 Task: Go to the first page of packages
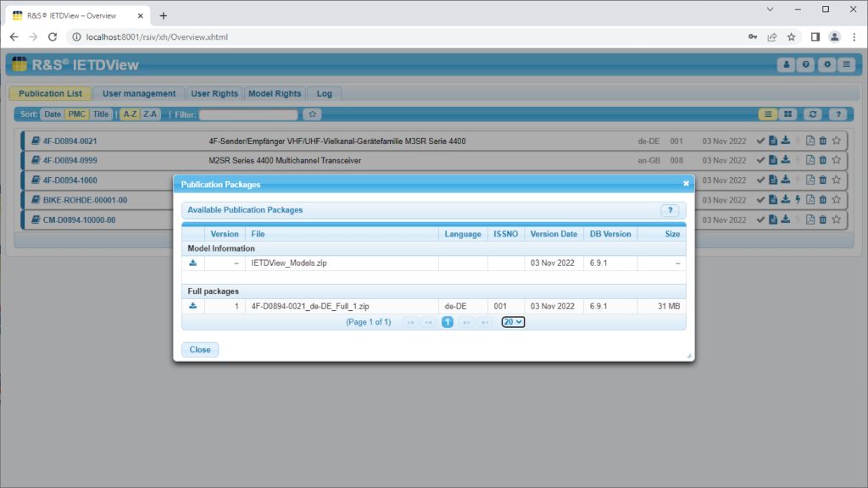(x=410, y=322)
